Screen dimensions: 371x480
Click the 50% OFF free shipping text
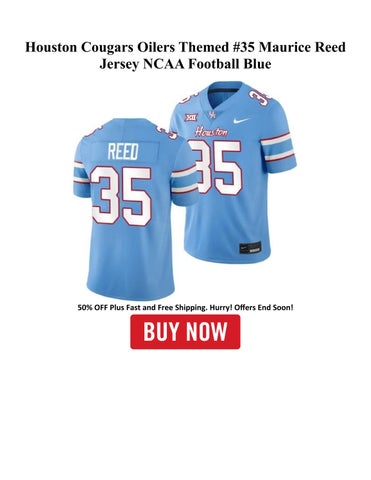click(x=185, y=307)
